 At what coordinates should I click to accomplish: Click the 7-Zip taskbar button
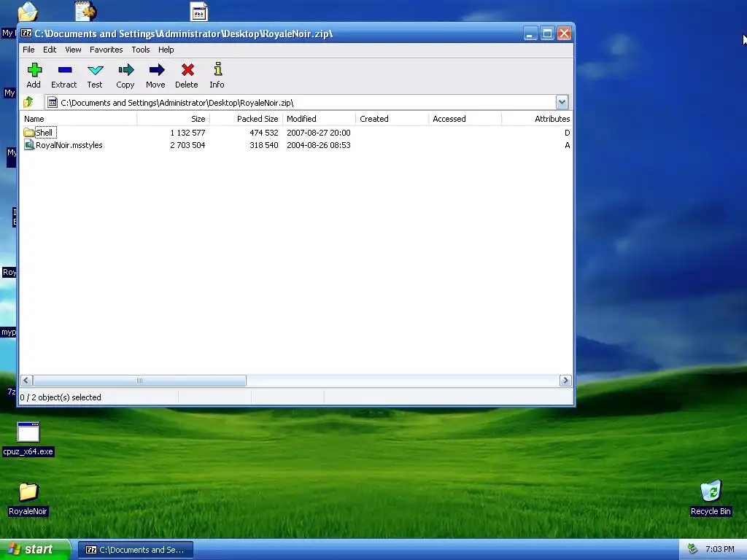136,550
